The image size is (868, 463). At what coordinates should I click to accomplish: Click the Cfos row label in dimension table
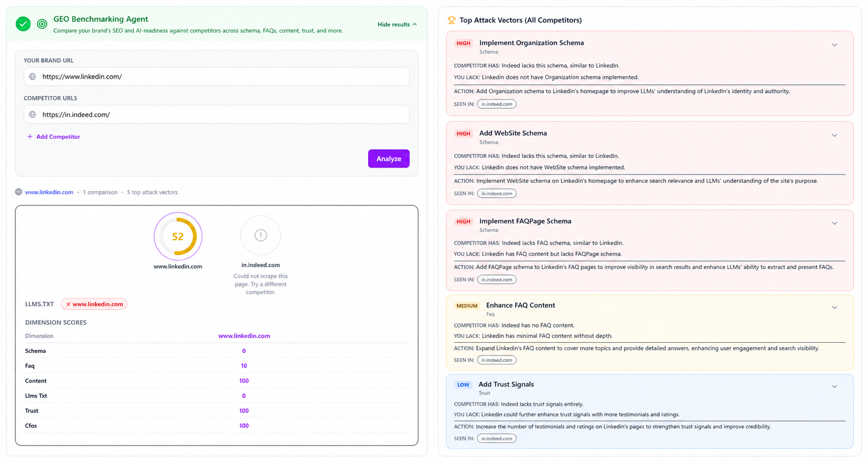(x=31, y=426)
